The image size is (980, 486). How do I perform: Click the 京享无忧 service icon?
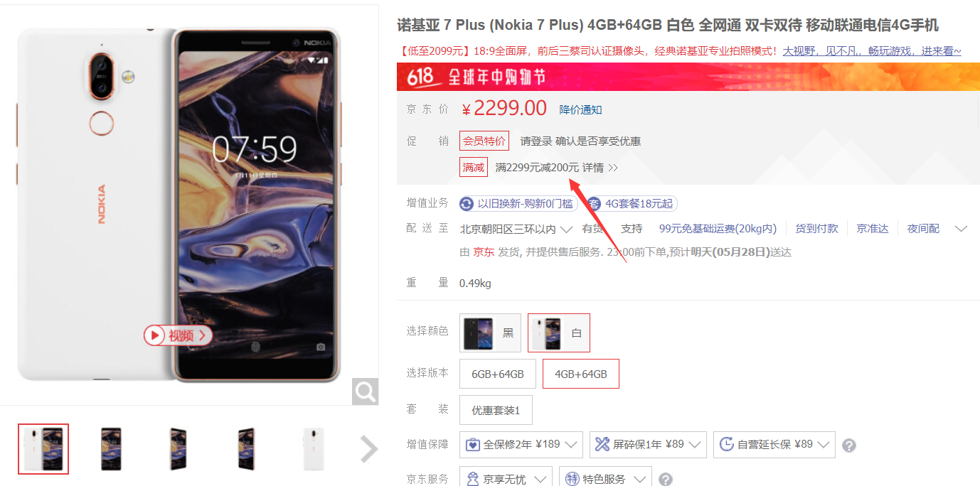(473, 479)
